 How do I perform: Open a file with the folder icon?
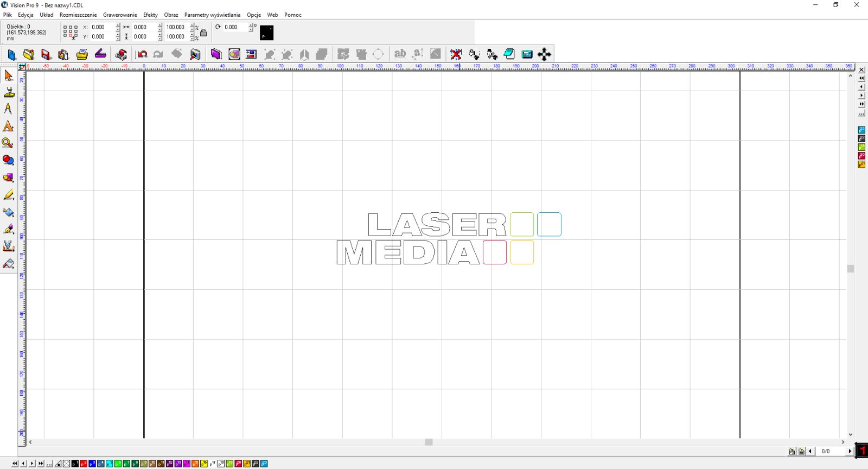[x=29, y=54]
